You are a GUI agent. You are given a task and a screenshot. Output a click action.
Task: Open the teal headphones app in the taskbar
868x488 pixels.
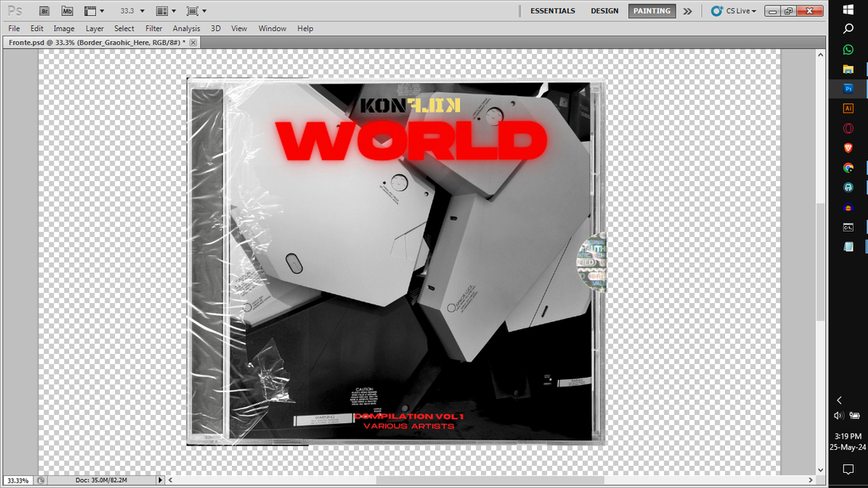(848, 187)
